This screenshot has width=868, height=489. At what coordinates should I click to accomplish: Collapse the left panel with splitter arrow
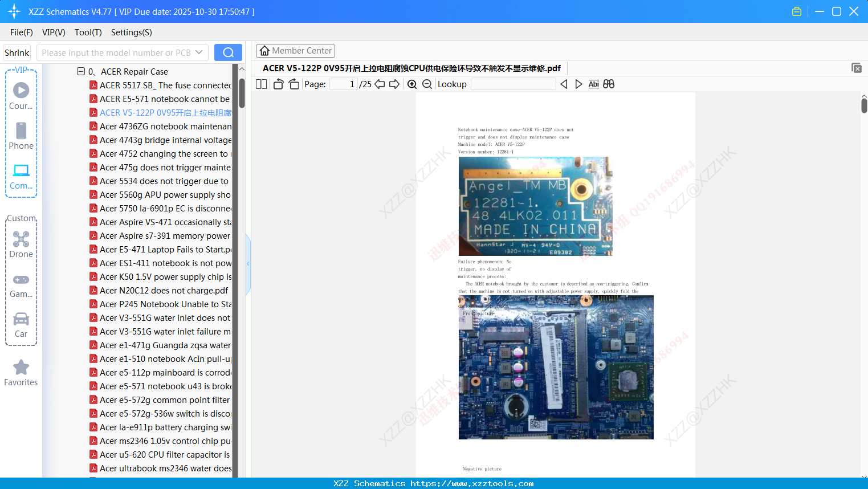coord(248,263)
